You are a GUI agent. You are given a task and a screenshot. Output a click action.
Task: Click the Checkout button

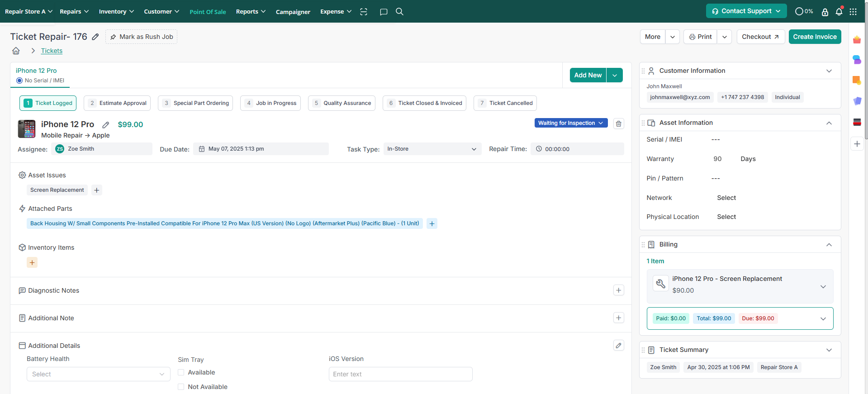tap(760, 37)
